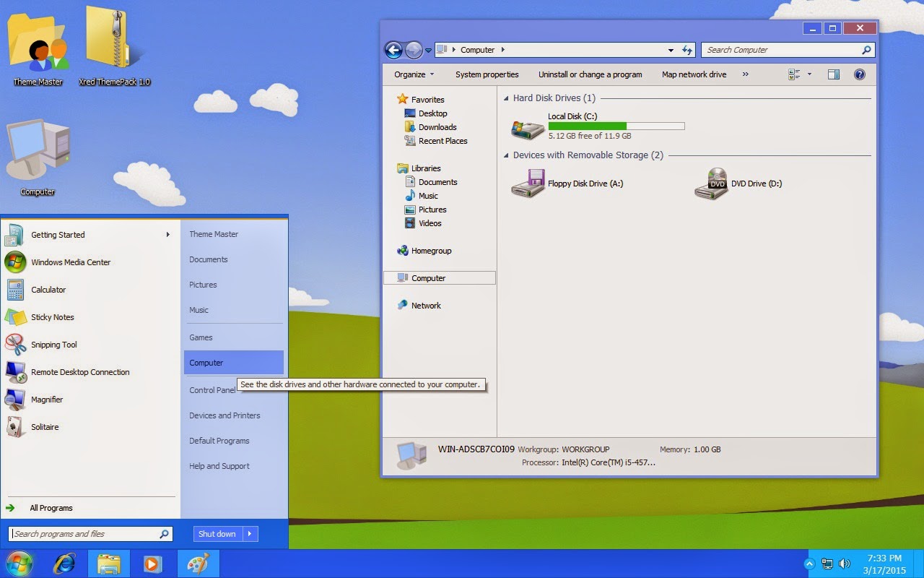Click the Explorer help icon

[x=859, y=74]
